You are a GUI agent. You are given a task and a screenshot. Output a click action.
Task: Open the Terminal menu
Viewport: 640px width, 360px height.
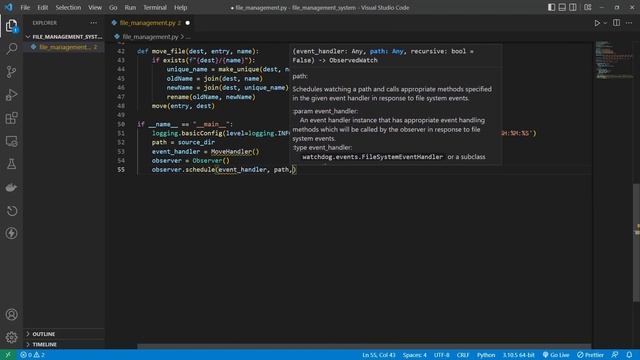(x=155, y=7)
